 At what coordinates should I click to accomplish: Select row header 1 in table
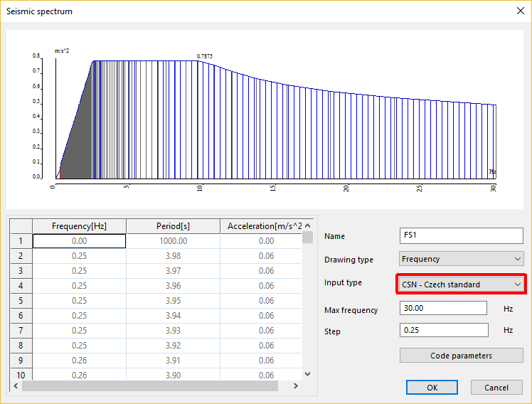pyautogui.click(x=21, y=241)
